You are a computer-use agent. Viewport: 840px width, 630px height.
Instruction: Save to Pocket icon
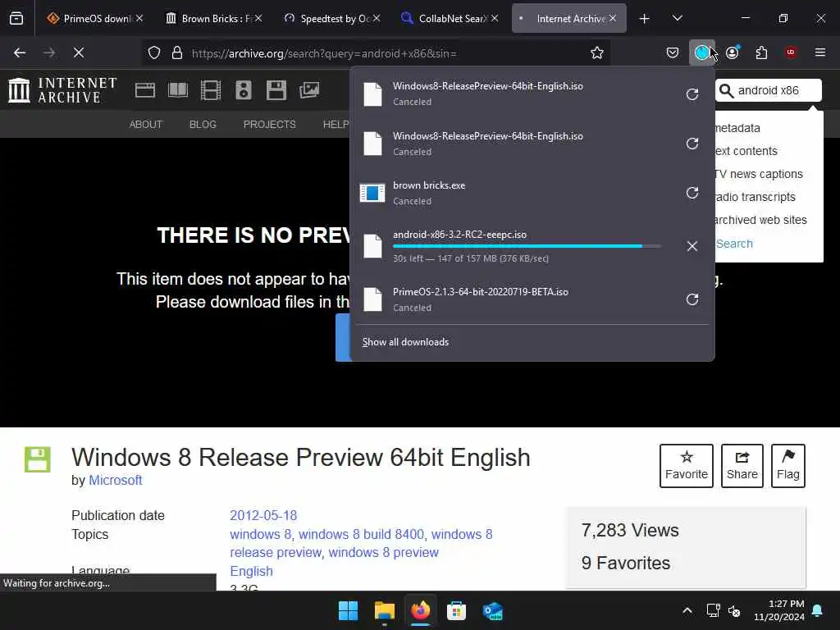click(673, 52)
